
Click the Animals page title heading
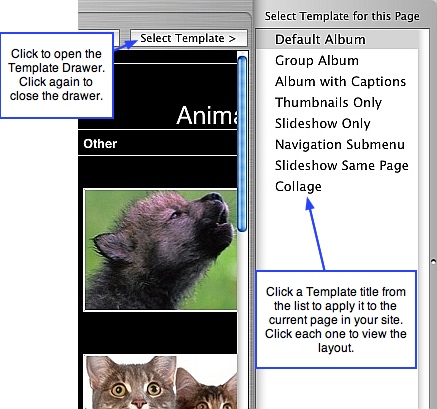tap(207, 116)
